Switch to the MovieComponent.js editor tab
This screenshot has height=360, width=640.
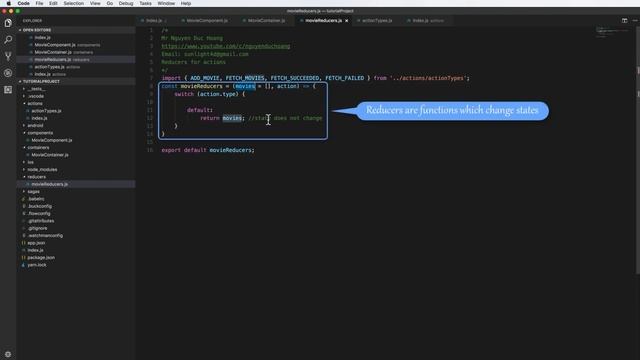(205, 20)
